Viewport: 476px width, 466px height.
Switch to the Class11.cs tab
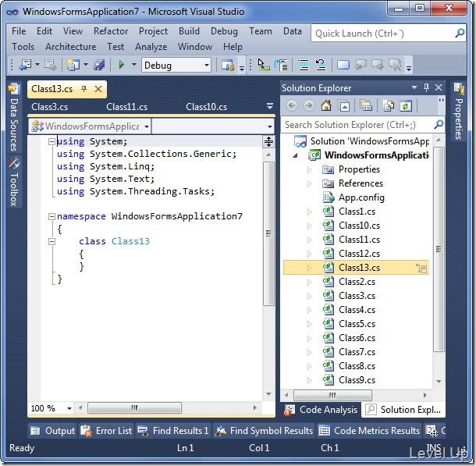tap(126, 107)
